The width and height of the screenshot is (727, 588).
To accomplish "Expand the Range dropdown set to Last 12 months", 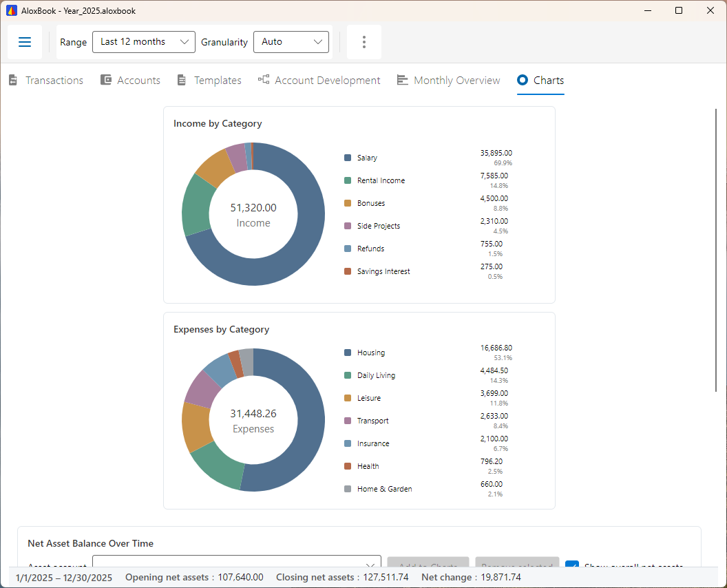I will [x=144, y=42].
